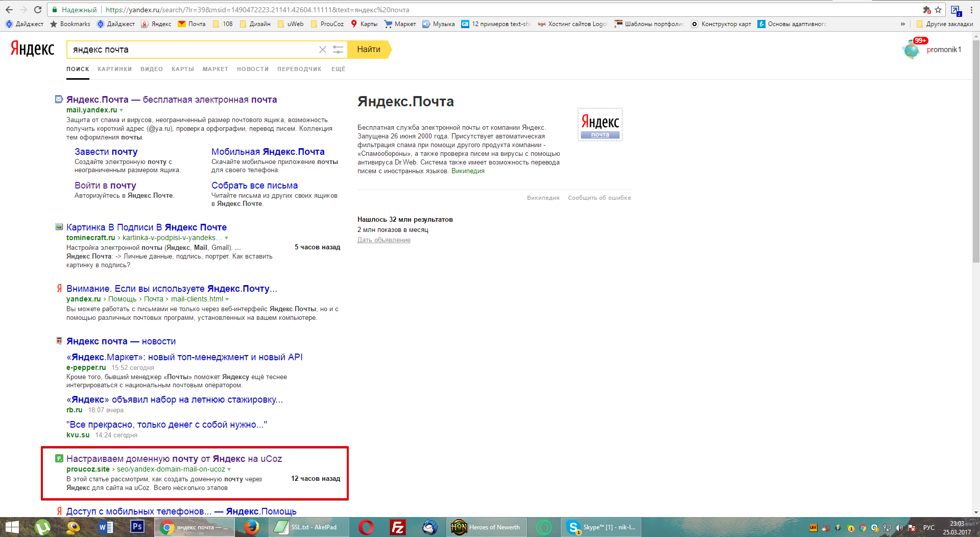Open the volume icon in system tray
Viewport: 980px width, 537px height.
pos(899,528)
